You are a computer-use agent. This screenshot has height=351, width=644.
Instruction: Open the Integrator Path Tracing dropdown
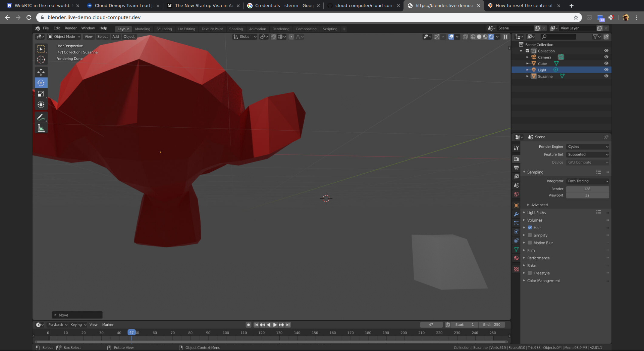click(x=588, y=181)
